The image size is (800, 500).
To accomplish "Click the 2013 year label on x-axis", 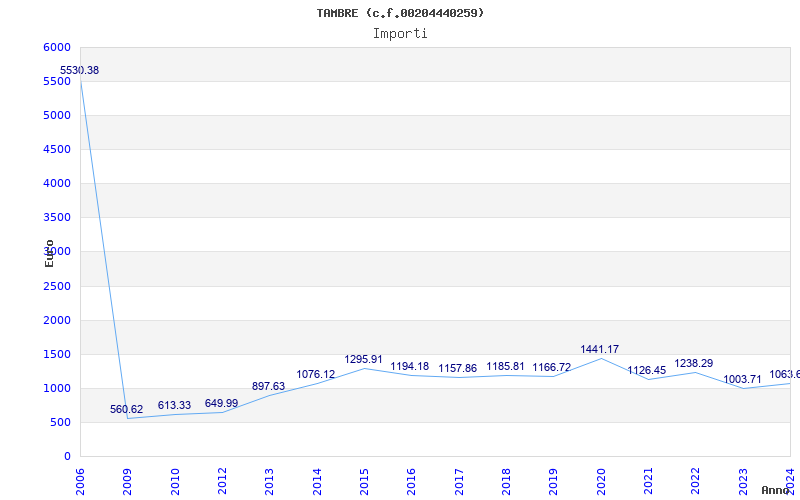I will [x=269, y=481].
